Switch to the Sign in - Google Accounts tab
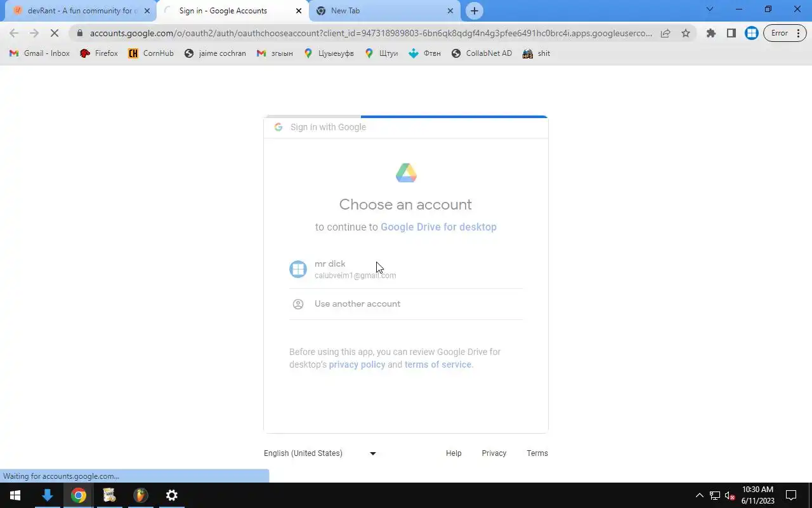Screen dimensions: 812x508 [232, 11]
